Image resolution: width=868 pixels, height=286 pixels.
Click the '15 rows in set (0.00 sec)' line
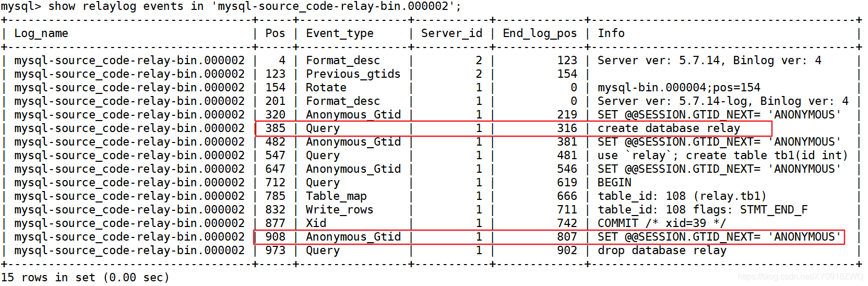tap(85, 278)
